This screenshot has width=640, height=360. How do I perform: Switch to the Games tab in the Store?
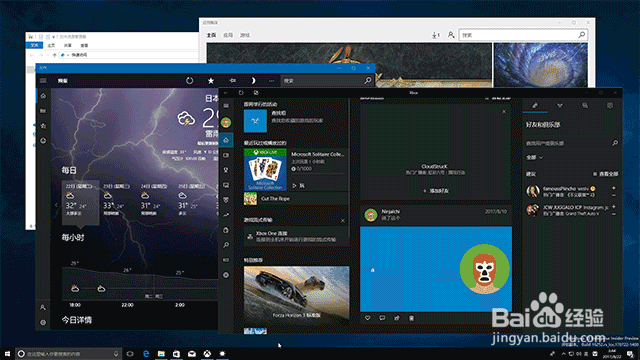(x=245, y=35)
